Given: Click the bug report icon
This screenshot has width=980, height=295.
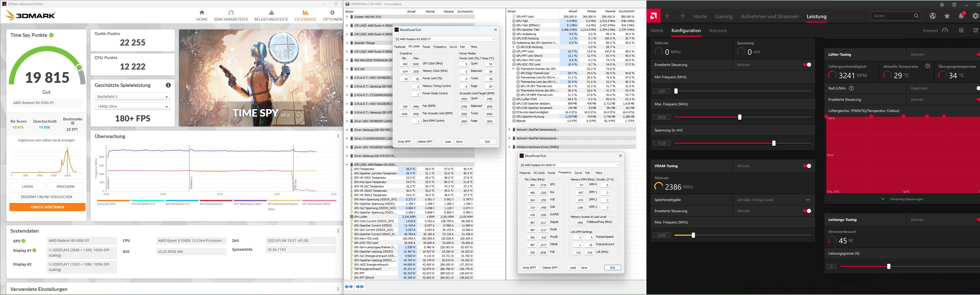Looking at the screenshot, I should tap(942, 5).
